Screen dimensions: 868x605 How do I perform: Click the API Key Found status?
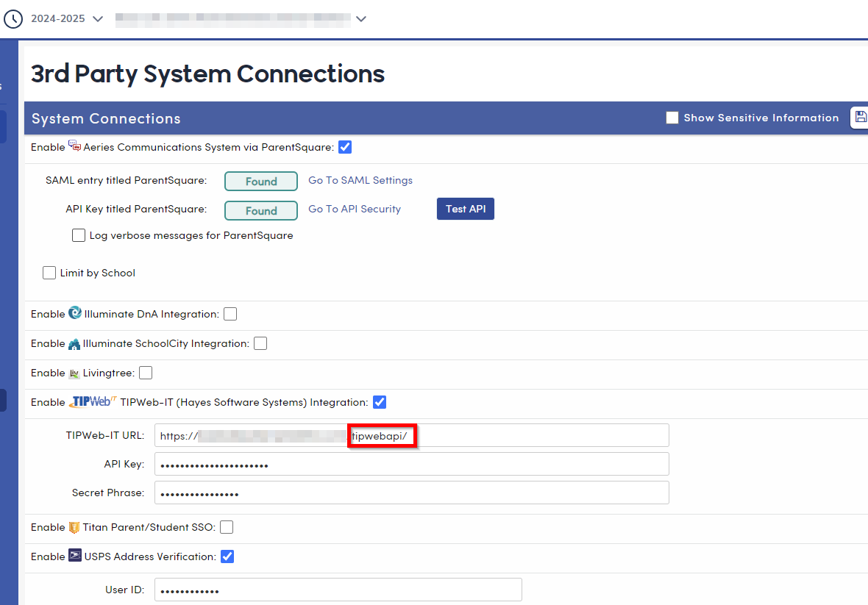pos(260,211)
